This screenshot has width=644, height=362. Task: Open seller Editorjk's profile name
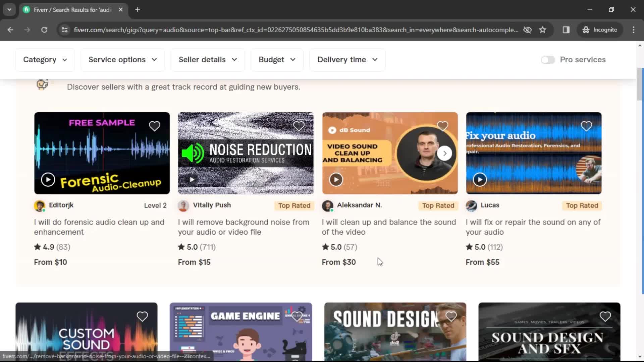pyautogui.click(x=61, y=205)
